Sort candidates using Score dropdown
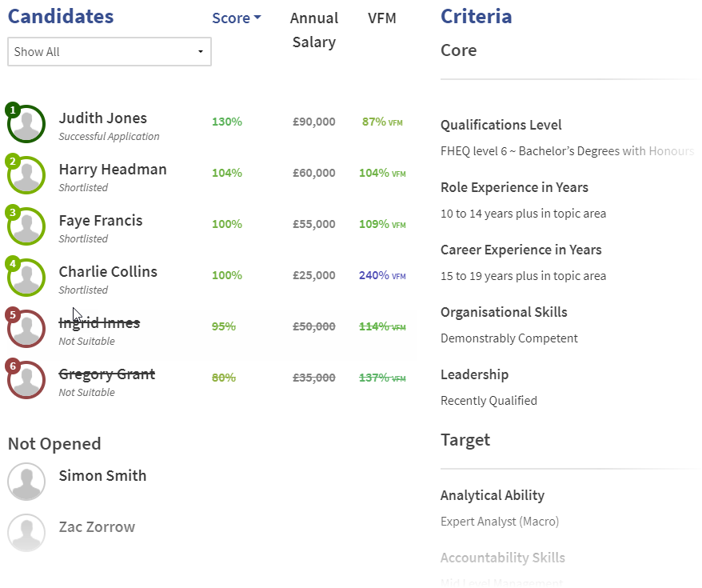702x588 pixels. click(236, 18)
